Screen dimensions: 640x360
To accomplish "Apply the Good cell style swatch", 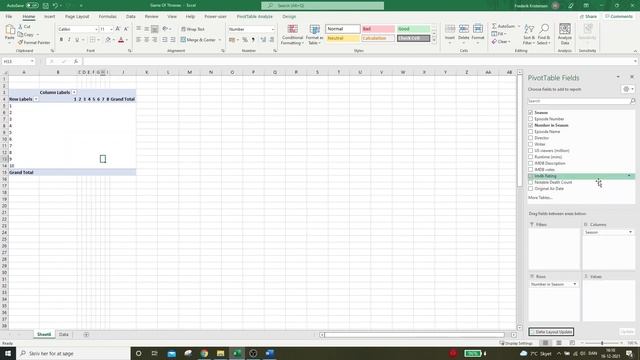I will click(413, 29).
